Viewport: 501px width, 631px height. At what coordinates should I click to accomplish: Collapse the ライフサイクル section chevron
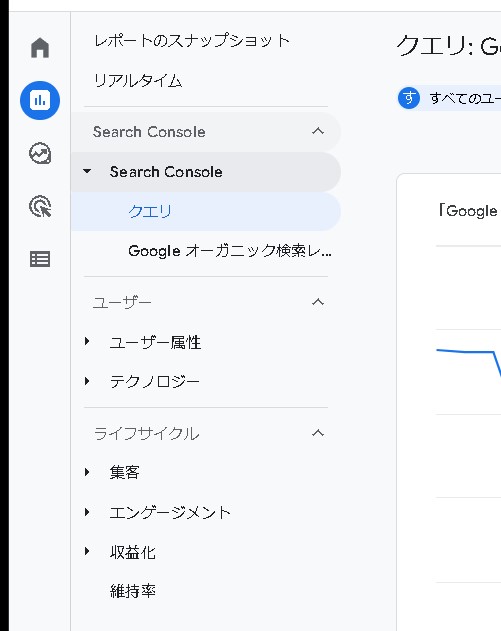[318, 433]
